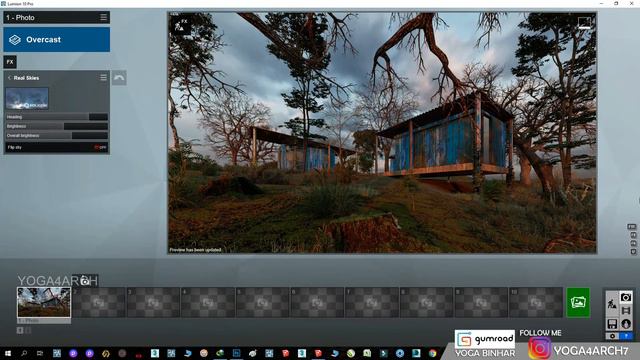Adjust the Brightness slider
This screenshot has width=640, height=360.
[57, 126]
